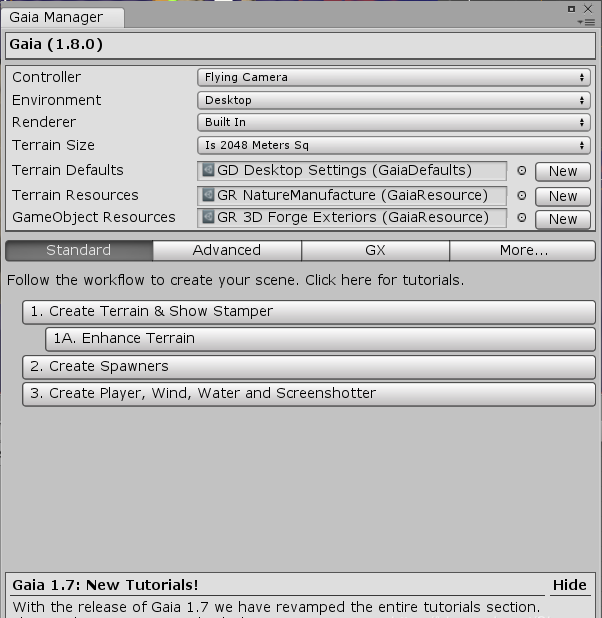Maximize the Gaia Manager window
Screen dimensions: 602x618
(571, 9)
